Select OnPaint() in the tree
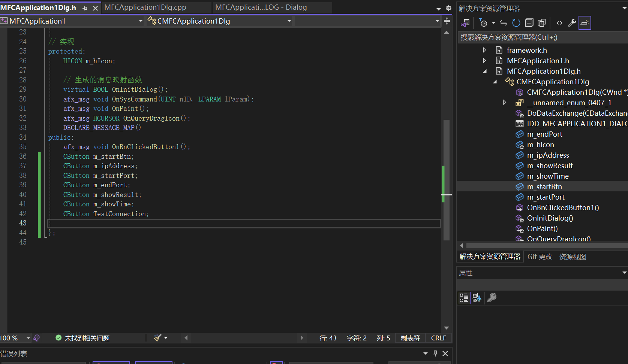This screenshot has height=364, width=628. [x=542, y=228]
